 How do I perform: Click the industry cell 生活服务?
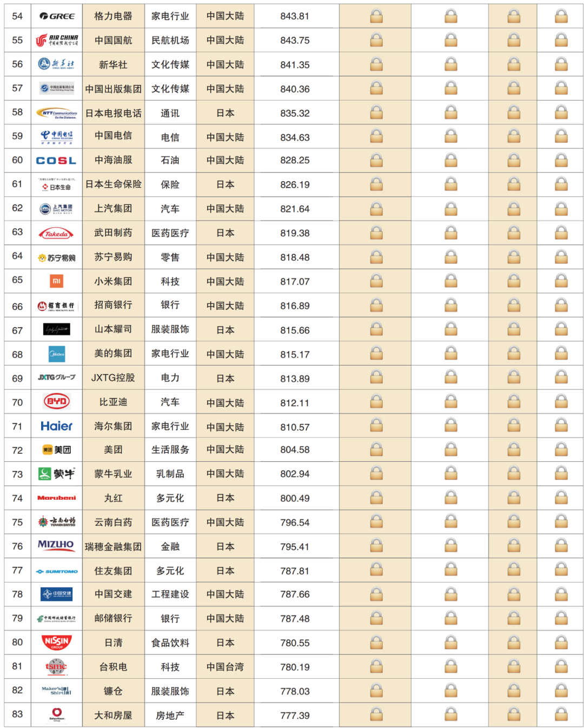tap(170, 449)
